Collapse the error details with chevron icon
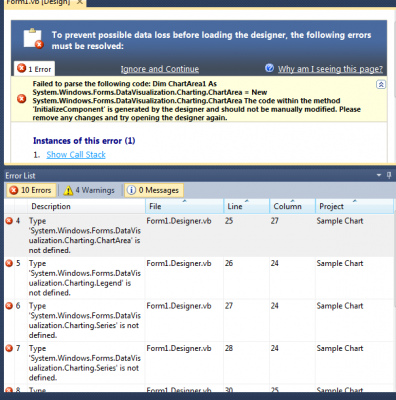This screenshot has width=396, height=400. point(381,84)
